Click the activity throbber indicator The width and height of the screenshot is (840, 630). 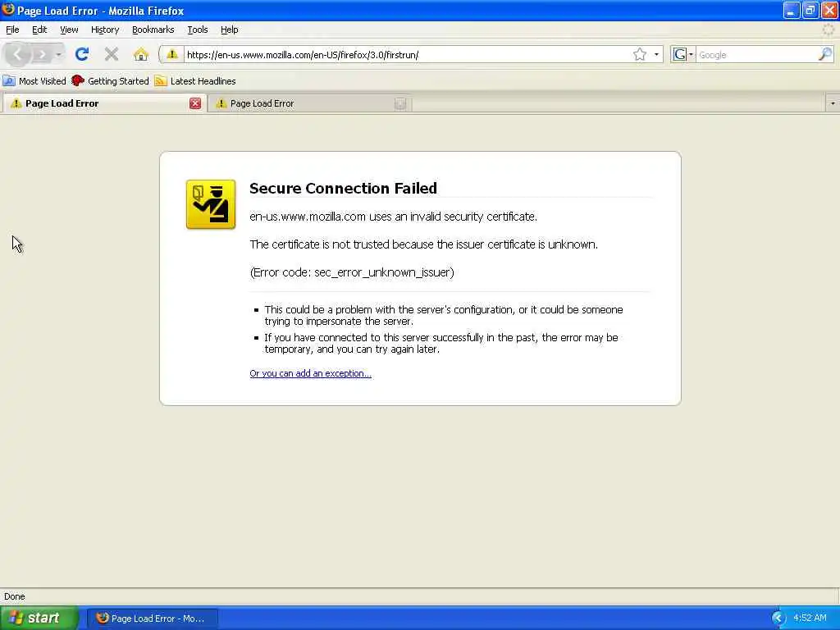tap(829, 30)
